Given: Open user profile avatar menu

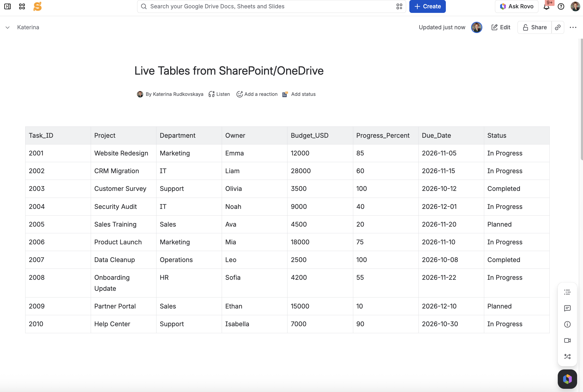Looking at the screenshot, I should pos(575,6).
